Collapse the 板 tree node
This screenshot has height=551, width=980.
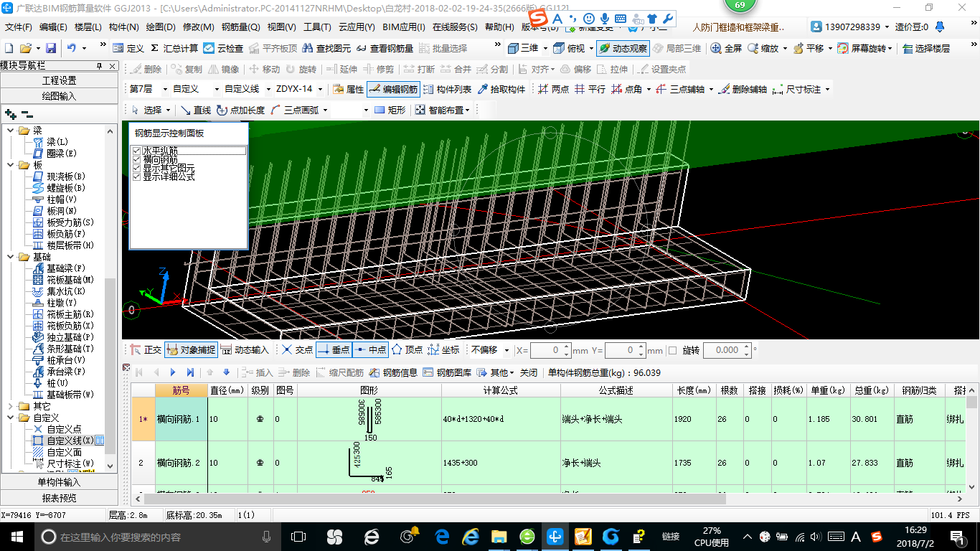pos(11,165)
